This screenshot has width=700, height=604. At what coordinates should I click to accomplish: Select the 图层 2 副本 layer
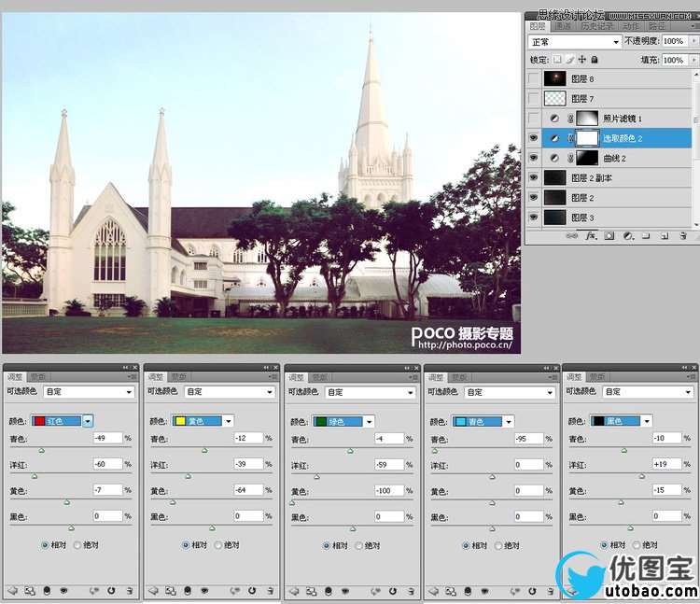(592, 177)
